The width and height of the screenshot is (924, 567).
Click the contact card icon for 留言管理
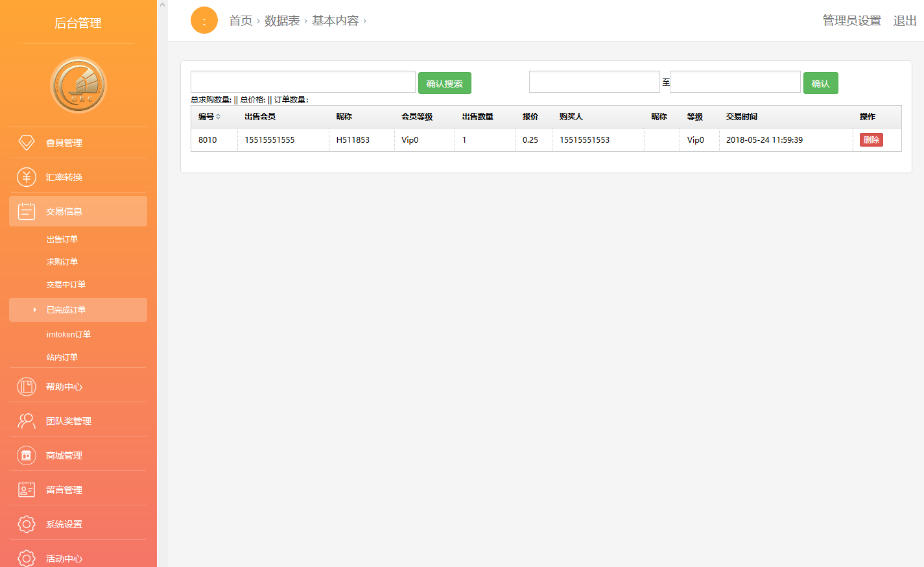pyautogui.click(x=27, y=490)
